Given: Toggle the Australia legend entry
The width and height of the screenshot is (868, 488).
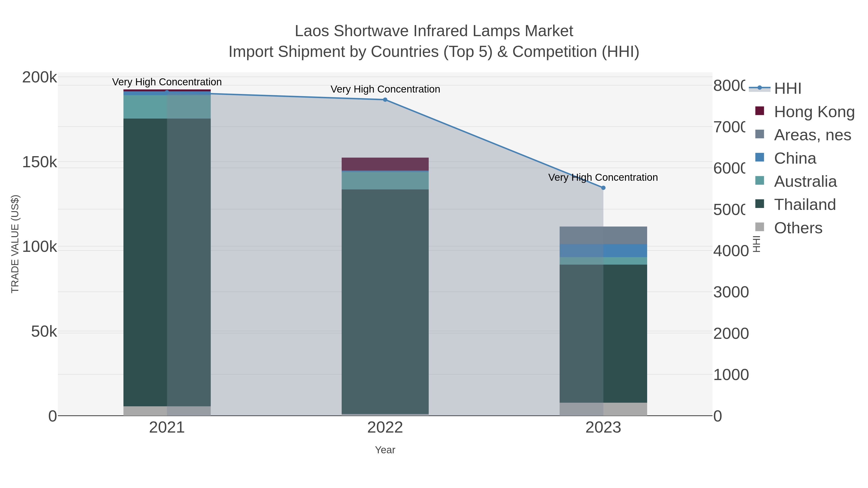Looking at the screenshot, I should pyautogui.click(x=796, y=181).
